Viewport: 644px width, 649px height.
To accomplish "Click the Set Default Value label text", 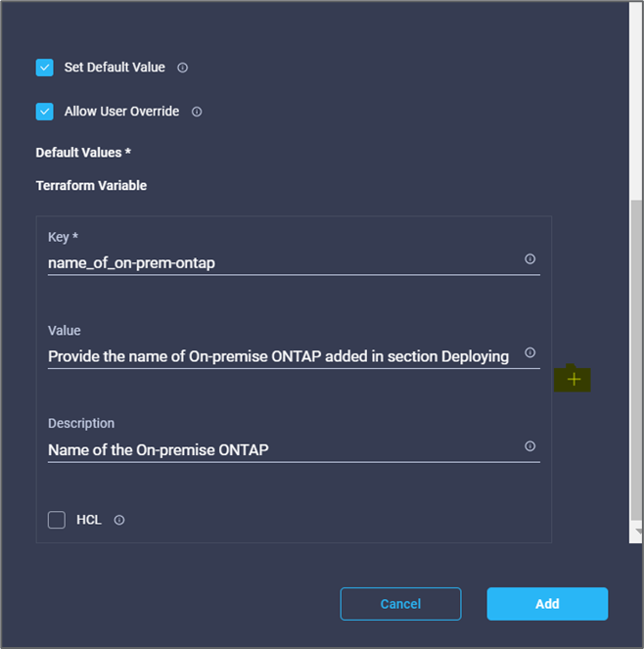I will tap(116, 68).
